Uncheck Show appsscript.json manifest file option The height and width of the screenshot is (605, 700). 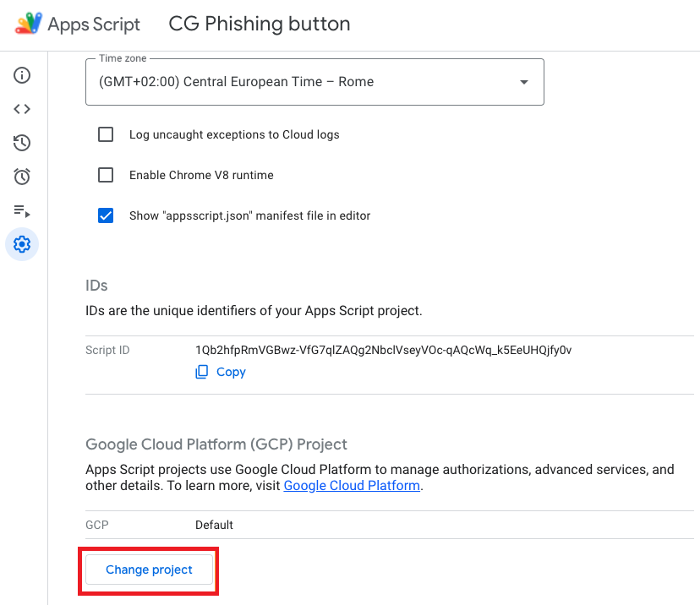click(x=106, y=215)
